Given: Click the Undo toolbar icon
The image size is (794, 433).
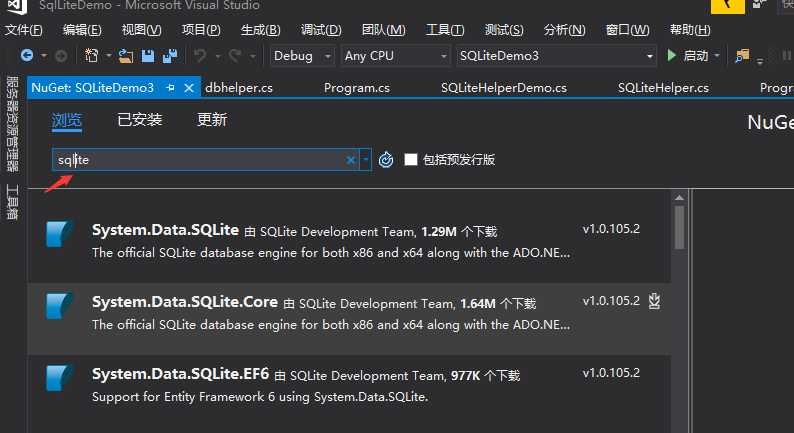Looking at the screenshot, I should [x=200, y=55].
